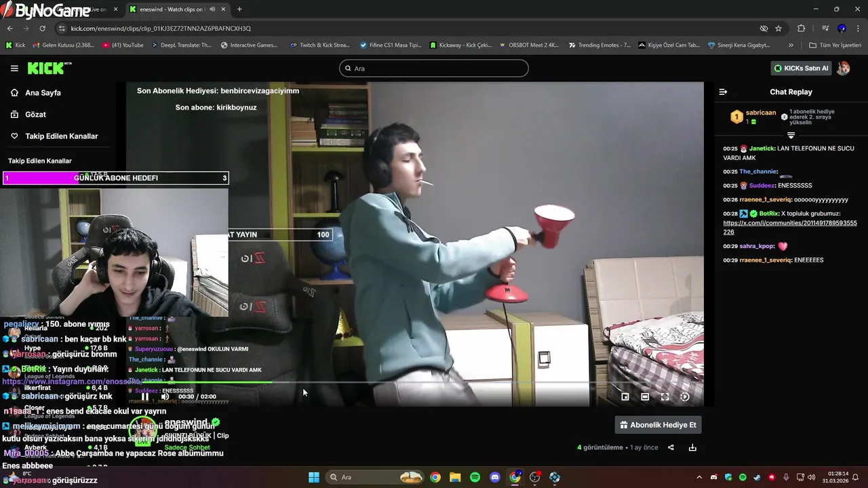Seek on the video progress bar

point(414,382)
